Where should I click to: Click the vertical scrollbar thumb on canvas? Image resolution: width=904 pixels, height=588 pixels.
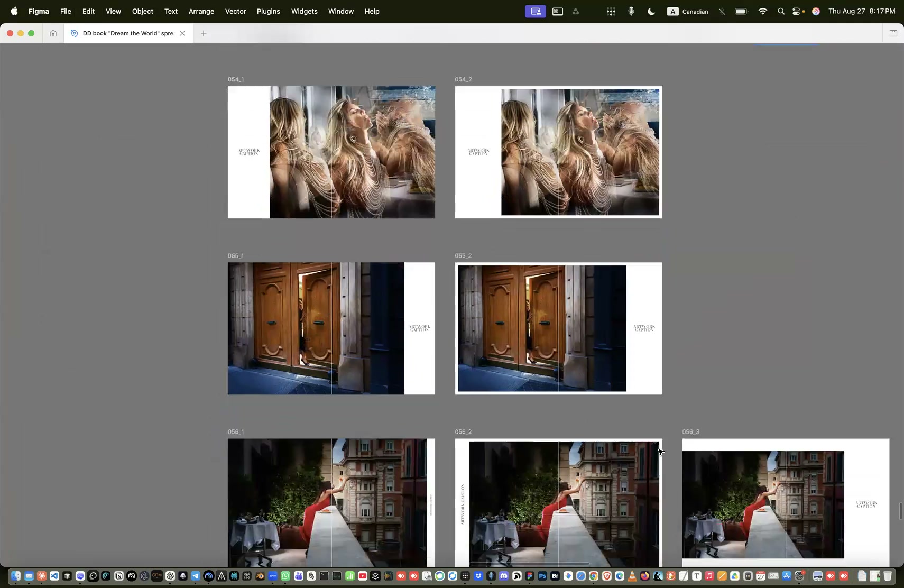click(901, 511)
